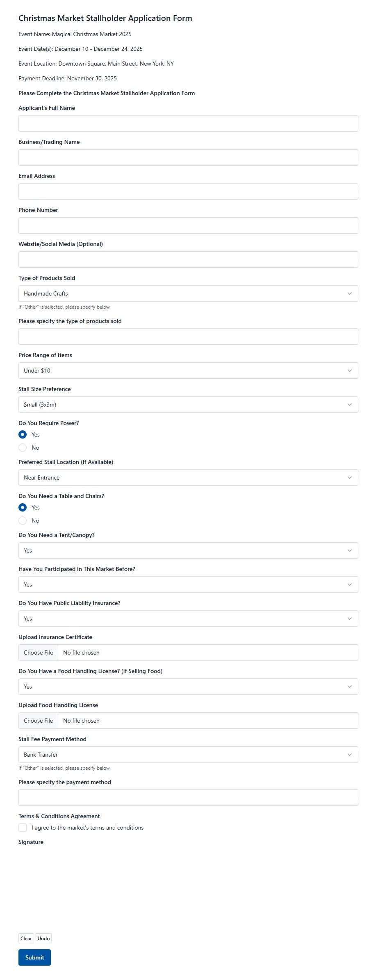The height and width of the screenshot is (980, 371).
Task: Select Yes for requiring power
Action: coord(23,434)
